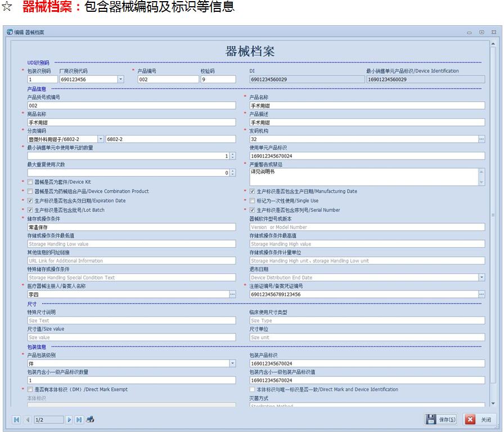Click the 严重警告或禁忌 text area
The height and width of the screenshot is (434, 504).
(x=364, y=177)
